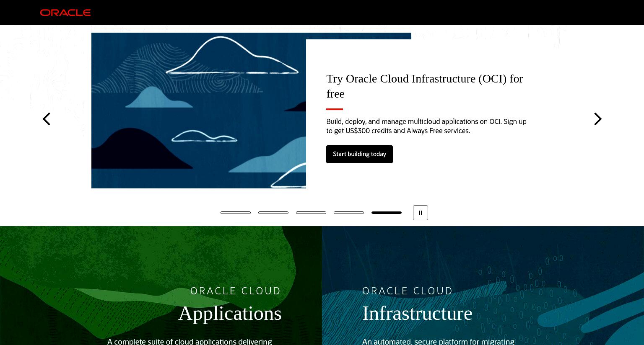The height and width of the screenshot is (345, 644).
Task: Select the third carousel slide indicator
Action: [x=311, y=213]
